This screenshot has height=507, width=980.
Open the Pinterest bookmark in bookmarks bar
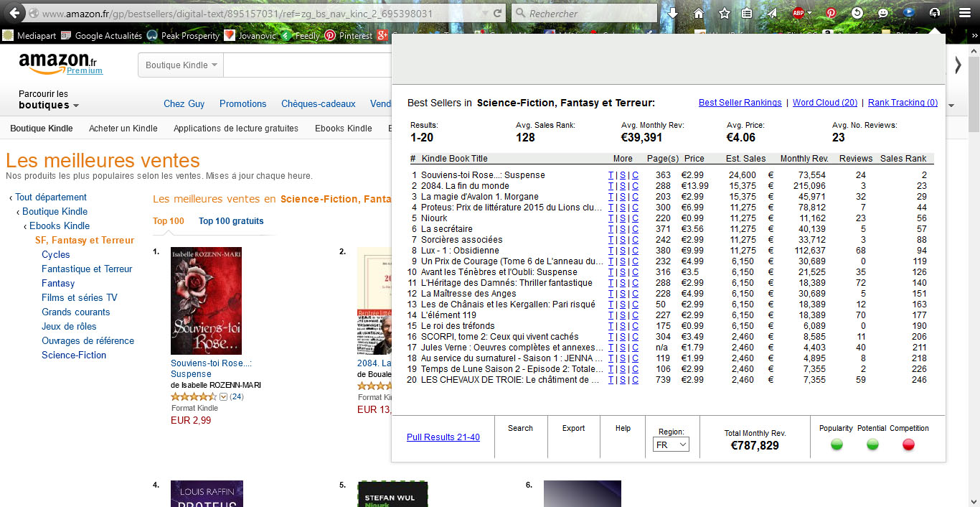(x=349, y=35)
